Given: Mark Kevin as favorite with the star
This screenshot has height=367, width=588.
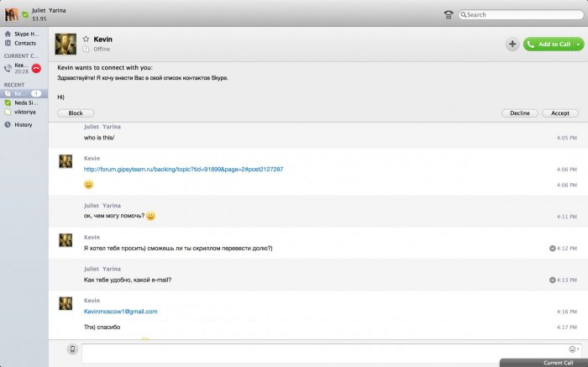Looking at the screenshot, I should (86, 39).
